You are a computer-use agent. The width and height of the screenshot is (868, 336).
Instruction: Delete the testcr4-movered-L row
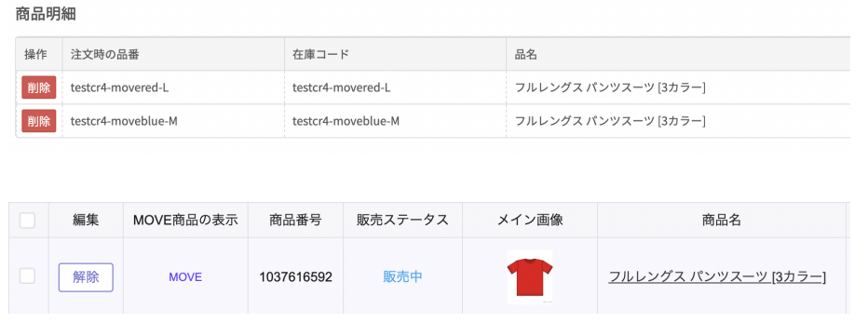[x=39, y=87]
